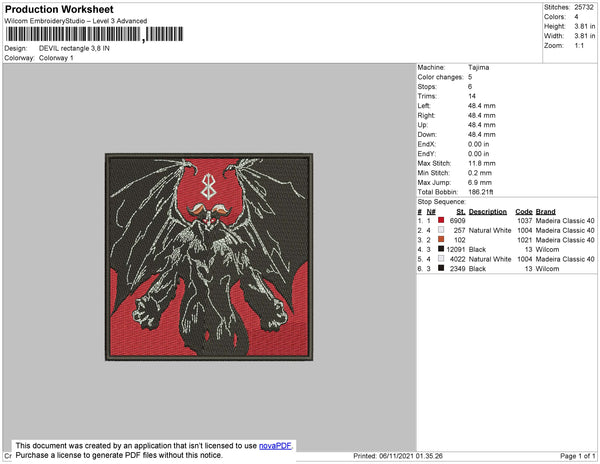This screenshot has width=600, height=464.
Task: Click the Production Worksheet title
Action: tap(59, 9)
